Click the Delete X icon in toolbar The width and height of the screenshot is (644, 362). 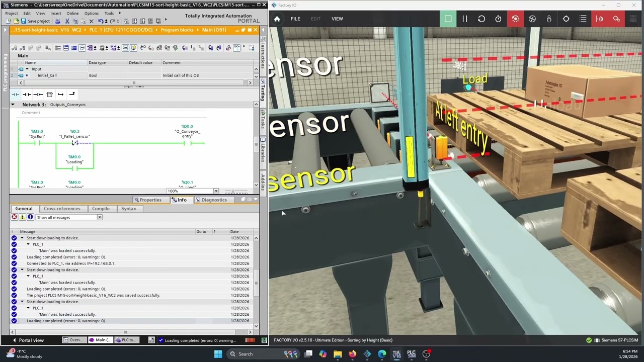[91, 21]
